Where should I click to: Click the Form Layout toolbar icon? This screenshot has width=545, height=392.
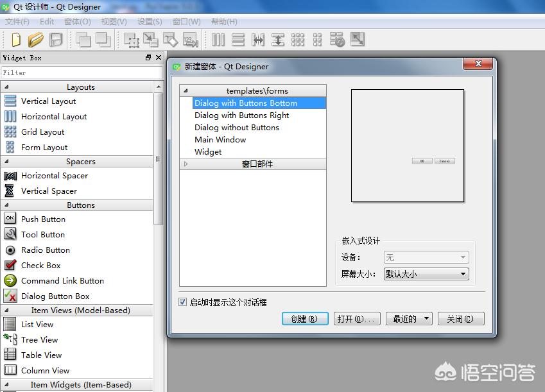click(316, 39)
